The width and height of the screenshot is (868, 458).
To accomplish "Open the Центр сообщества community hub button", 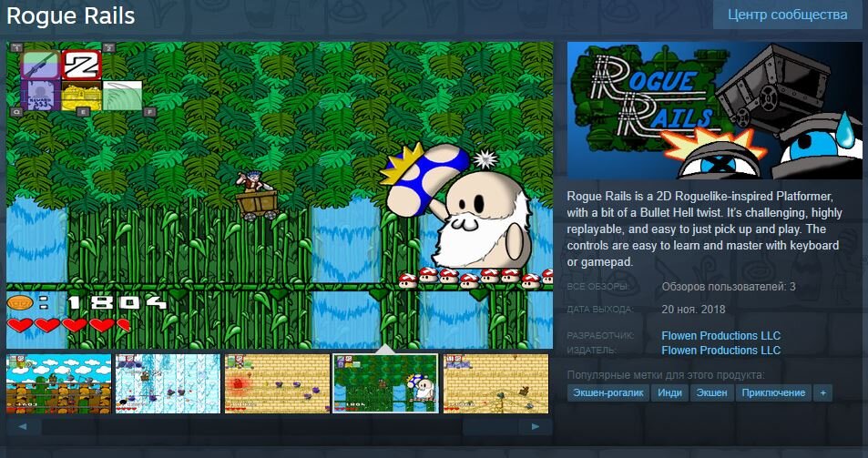I will coord(787,15).
